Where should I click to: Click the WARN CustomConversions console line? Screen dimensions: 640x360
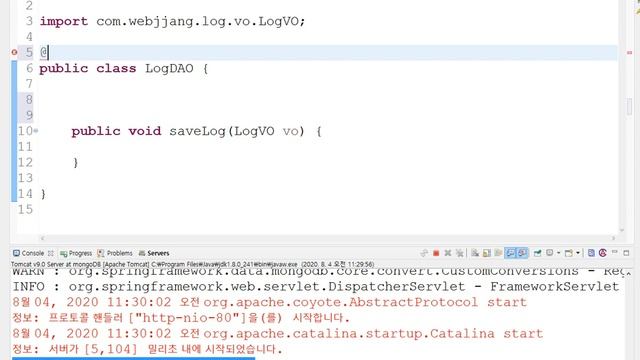click(318, 271)
